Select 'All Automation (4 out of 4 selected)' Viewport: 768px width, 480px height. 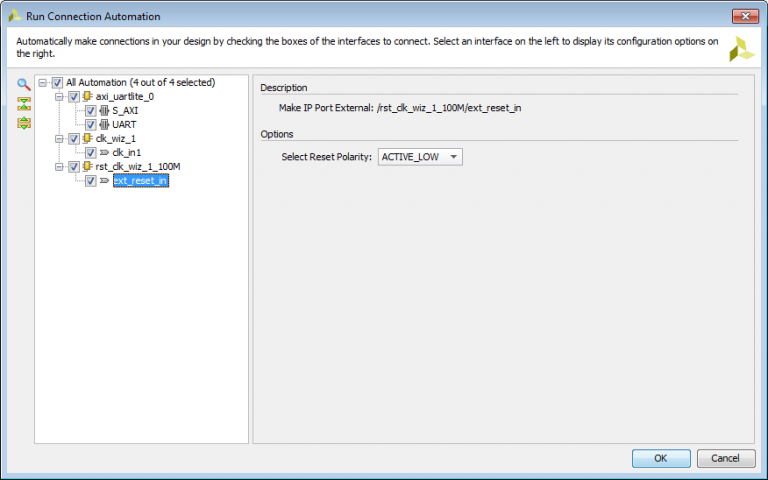coord(141,82)
